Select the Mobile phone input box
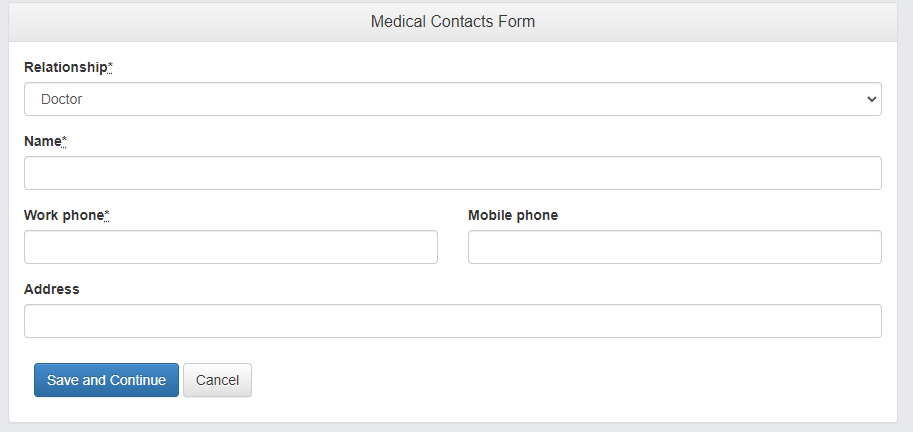913x432 pixels. click(674, 247)
